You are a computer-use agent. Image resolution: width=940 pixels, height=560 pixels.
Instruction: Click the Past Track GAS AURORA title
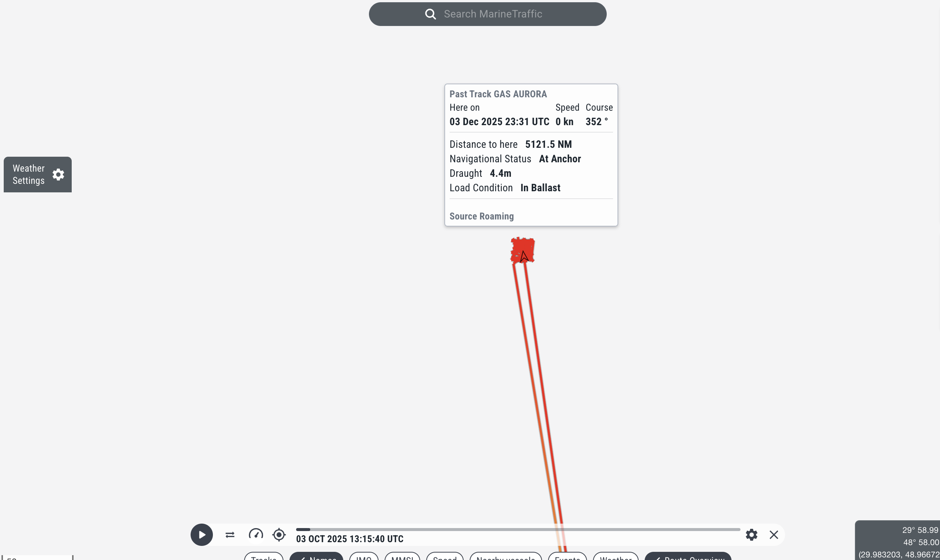(x=498, y=94)
